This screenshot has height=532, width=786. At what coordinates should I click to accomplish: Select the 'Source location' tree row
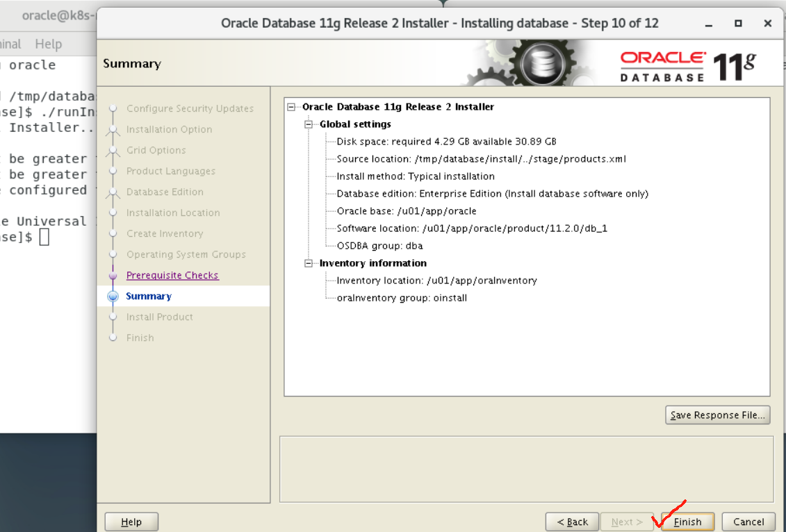481,159
